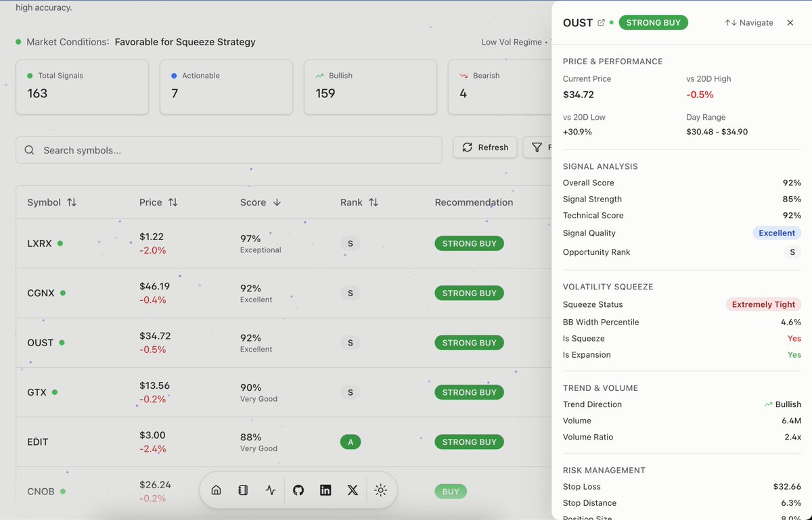This screenshot has width=812, height=520.
Task: Click the Volume Ratio 2.4x value
Action: coord(792,437)
